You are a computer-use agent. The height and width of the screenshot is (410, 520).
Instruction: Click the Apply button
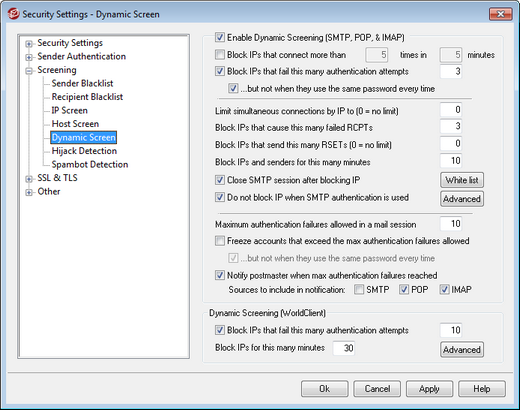(x=429, y=389)
